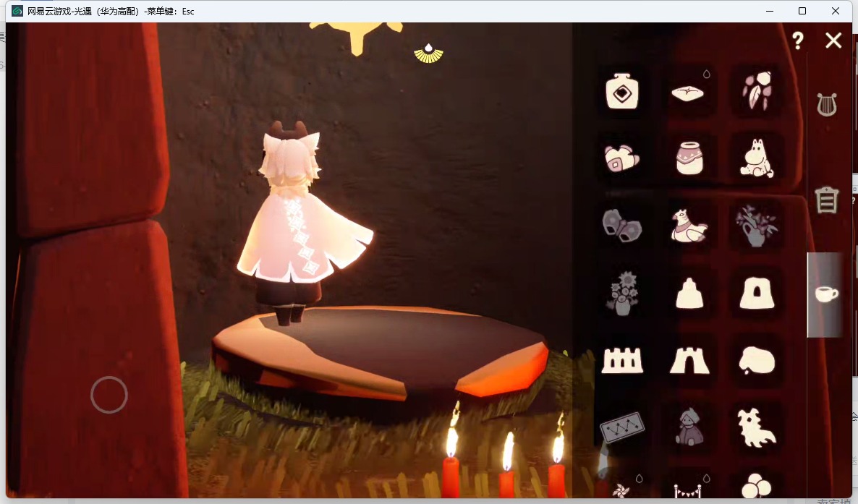Pick the dimmed hooded doll plush prop
The image size is (858, 504).
689,427
